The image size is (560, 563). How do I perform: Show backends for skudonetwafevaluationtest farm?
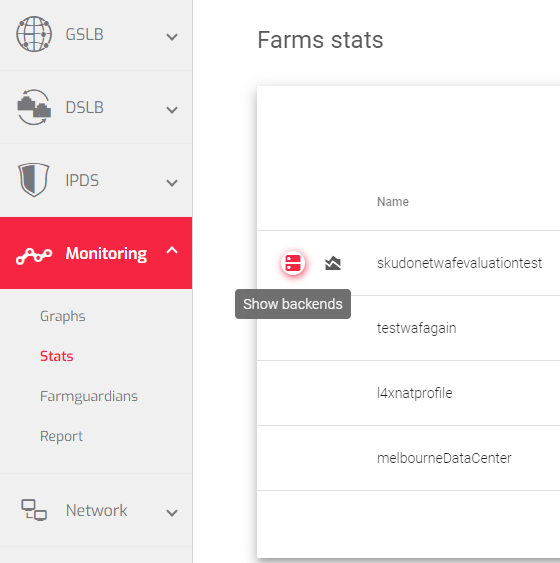(x=293, y=263)
